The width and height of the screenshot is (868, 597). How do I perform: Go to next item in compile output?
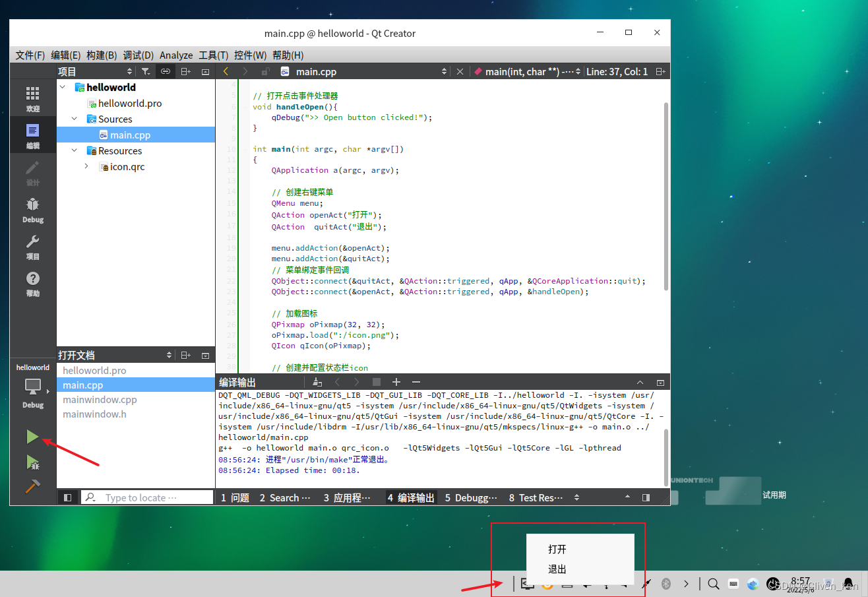357,382
